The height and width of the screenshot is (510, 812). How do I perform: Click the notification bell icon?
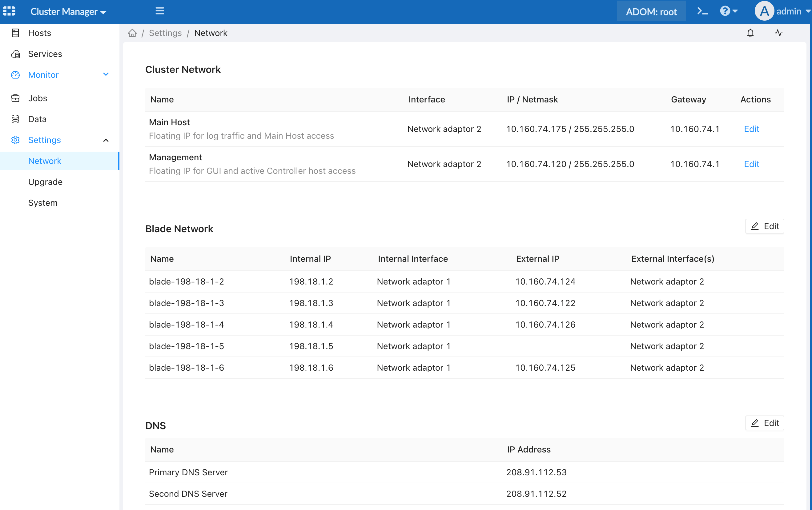click(x=750, y=33)
